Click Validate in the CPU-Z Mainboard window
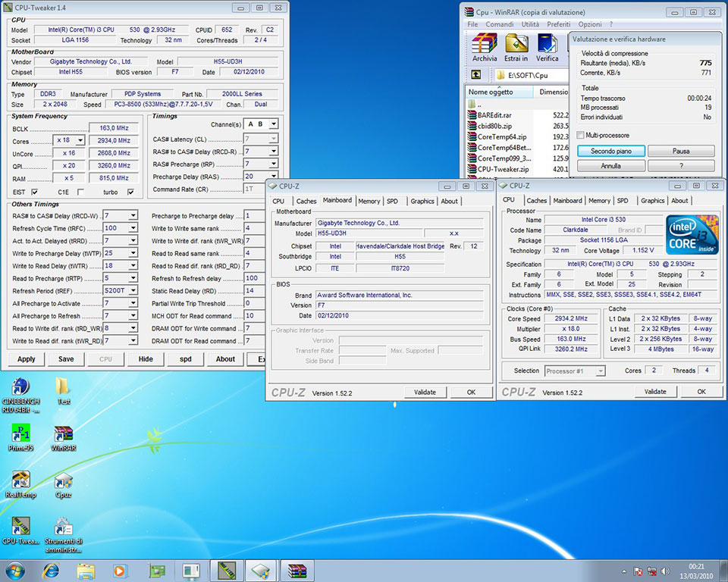 425,393
